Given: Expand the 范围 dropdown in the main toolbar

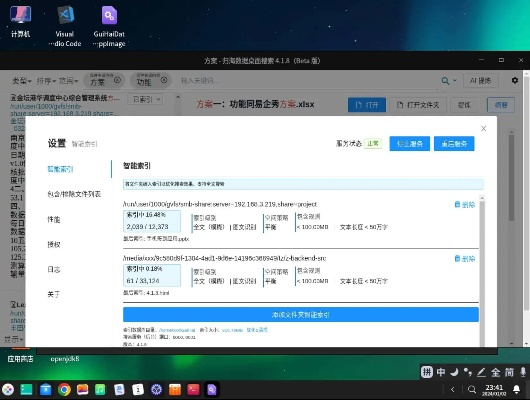Looking at the screenshot, I should [x=68, y=81].
